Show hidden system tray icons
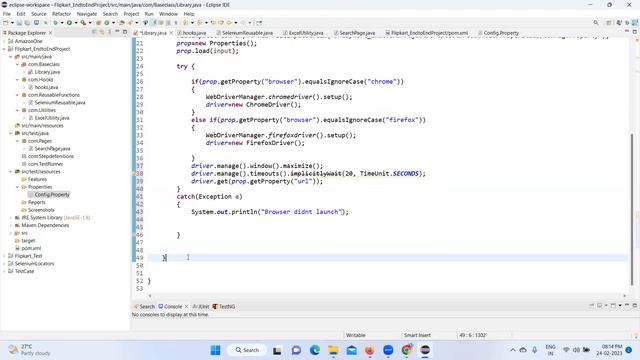This screenshot has width=640, height=360. (513, 350)
